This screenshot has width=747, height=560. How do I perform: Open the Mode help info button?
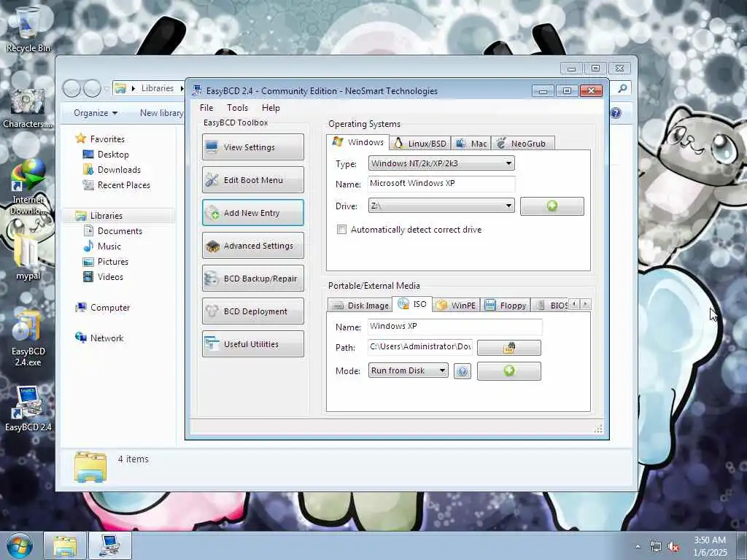[462, 371]
